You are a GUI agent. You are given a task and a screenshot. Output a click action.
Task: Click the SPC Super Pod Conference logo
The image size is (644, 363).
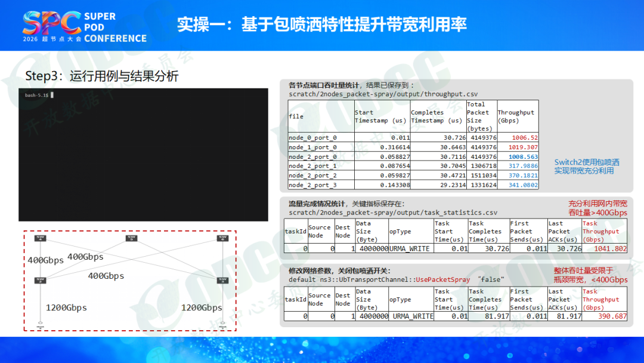[x=84, y=25]
